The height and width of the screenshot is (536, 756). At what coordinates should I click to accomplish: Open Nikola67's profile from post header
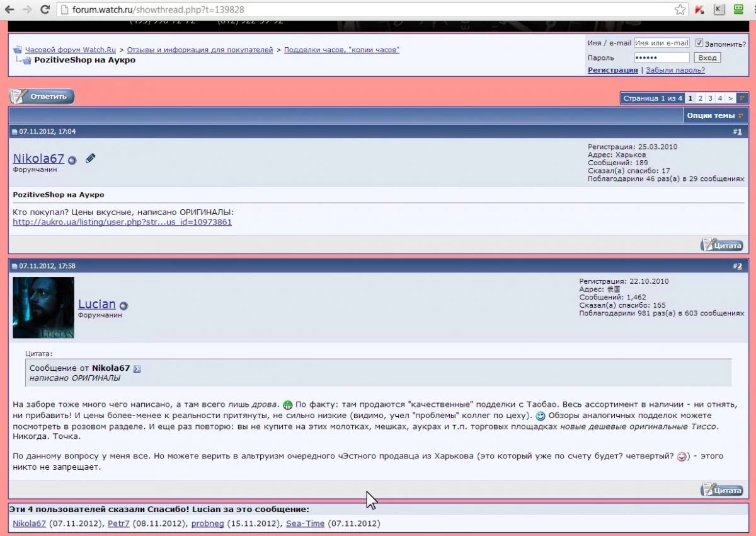tap(38, 159)
